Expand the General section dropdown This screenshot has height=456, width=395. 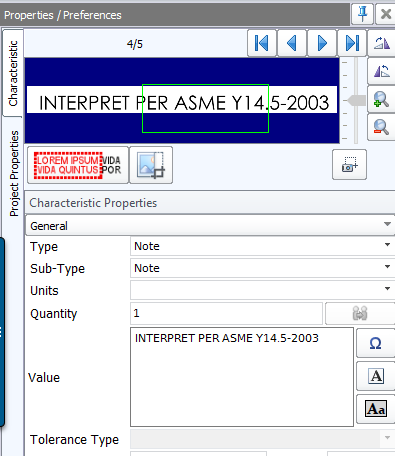click(210, 226)
